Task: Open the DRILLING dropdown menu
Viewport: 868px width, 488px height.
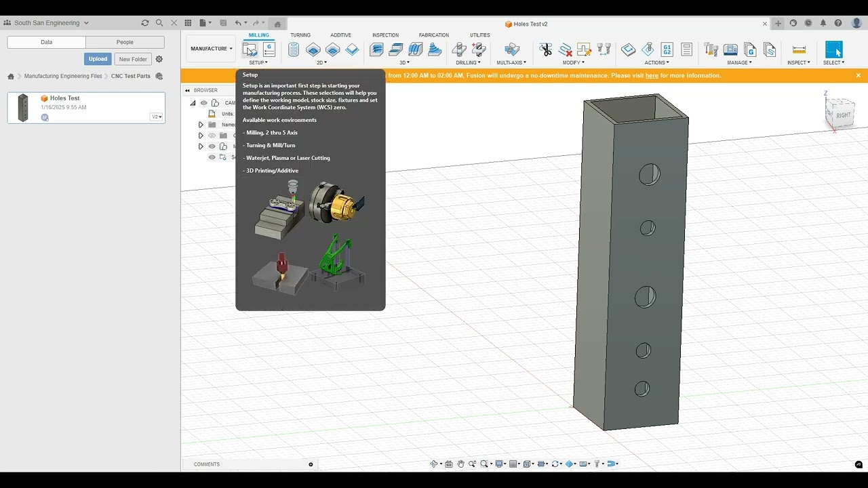Action: (x=468, y=62)
